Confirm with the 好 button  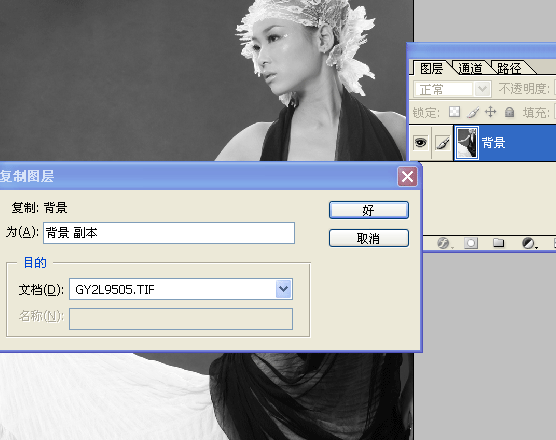pos(369,210)
